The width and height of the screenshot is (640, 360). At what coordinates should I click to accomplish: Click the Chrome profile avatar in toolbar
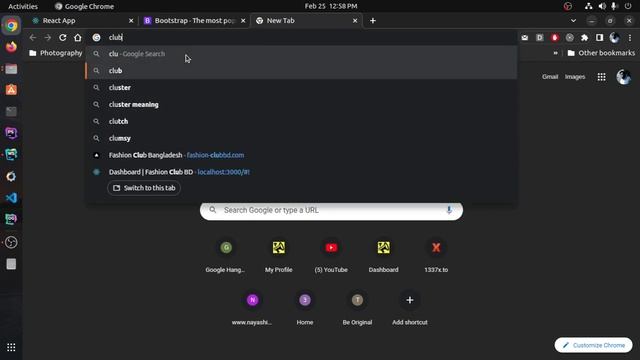tap(614, 38)
